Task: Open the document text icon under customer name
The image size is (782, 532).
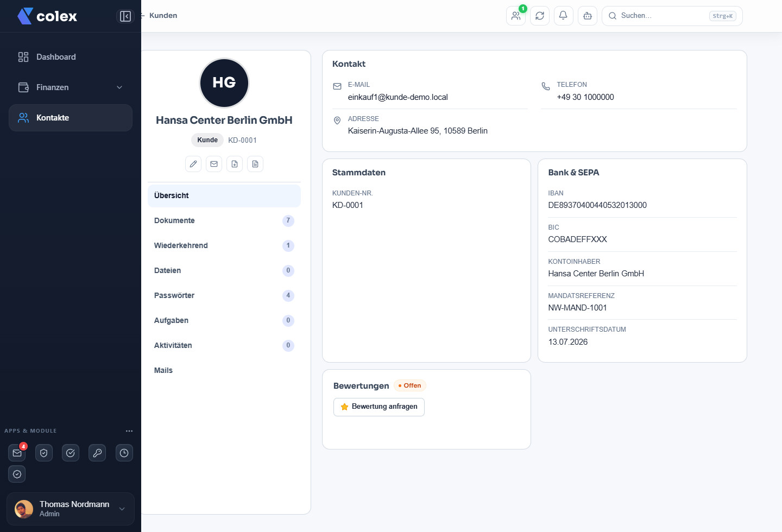Action: click(255, 164)
